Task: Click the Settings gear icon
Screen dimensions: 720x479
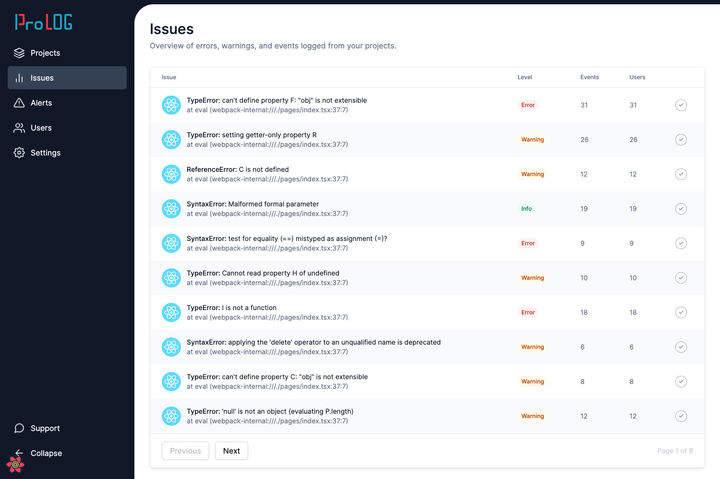Action: point(19,153)
